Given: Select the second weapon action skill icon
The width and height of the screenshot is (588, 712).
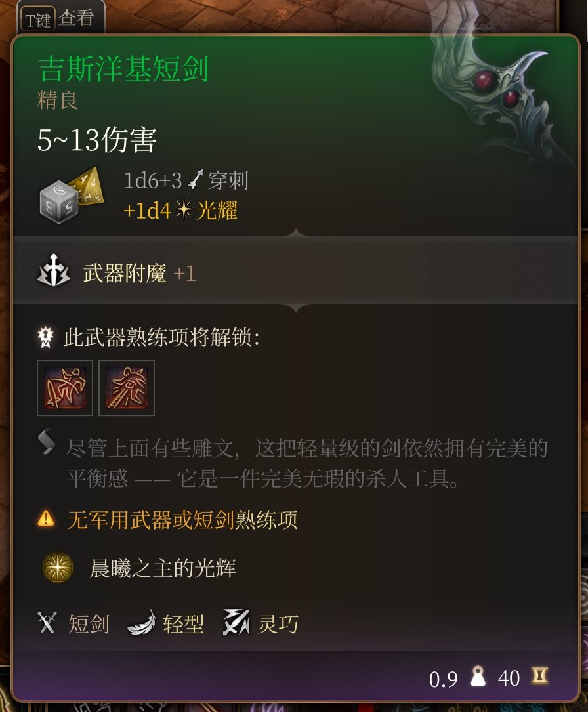Looking at the screenshot, I should pyautogui.click(x=127, y=388).
